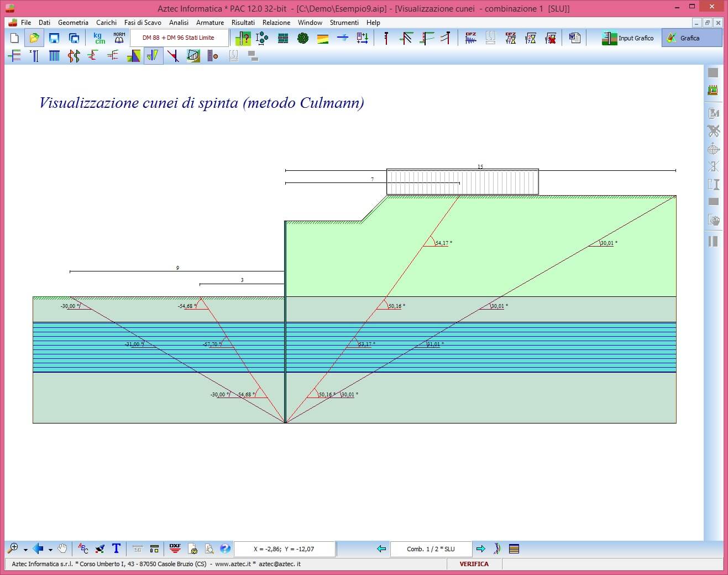Open the NORM standards book icon
Image resolution: width=728 pixels, height=575 pixels.
tap(119, 38)
